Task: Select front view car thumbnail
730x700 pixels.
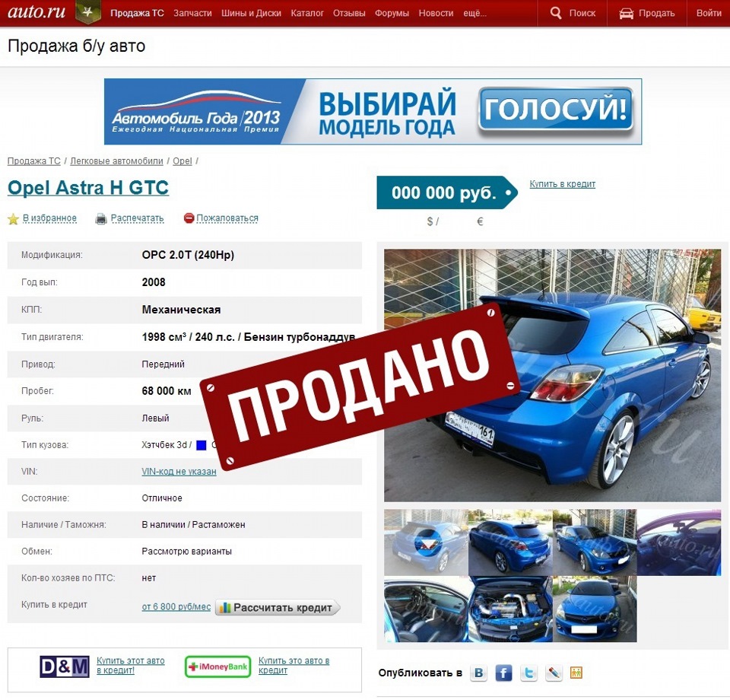Action: tap(595, 609)
